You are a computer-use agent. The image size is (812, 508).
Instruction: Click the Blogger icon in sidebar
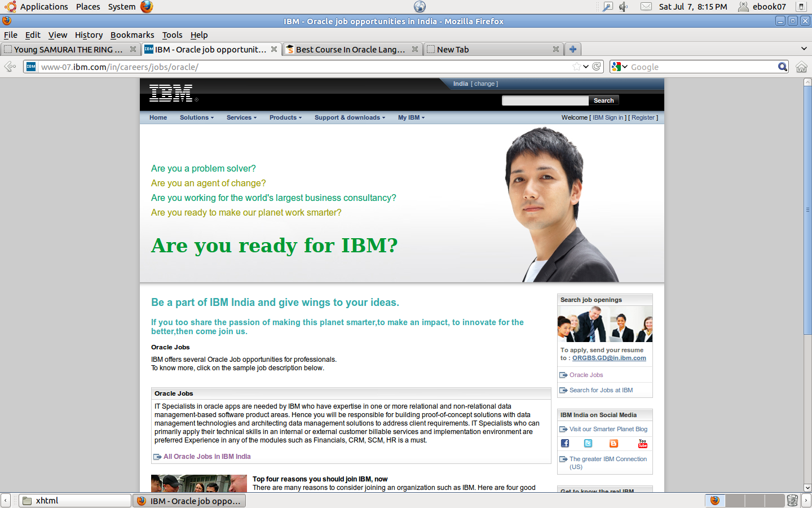[614, 444]
